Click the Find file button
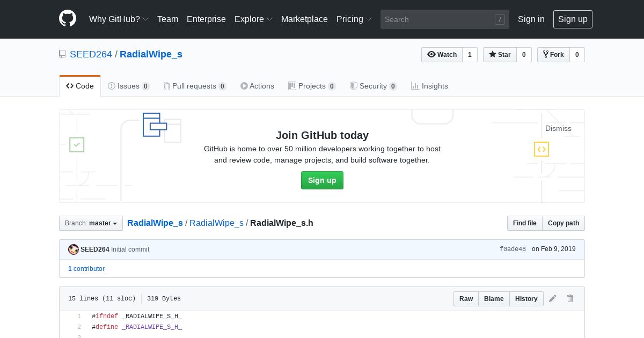The height and width of the screenshot is (338, 644). coord(524,223)
